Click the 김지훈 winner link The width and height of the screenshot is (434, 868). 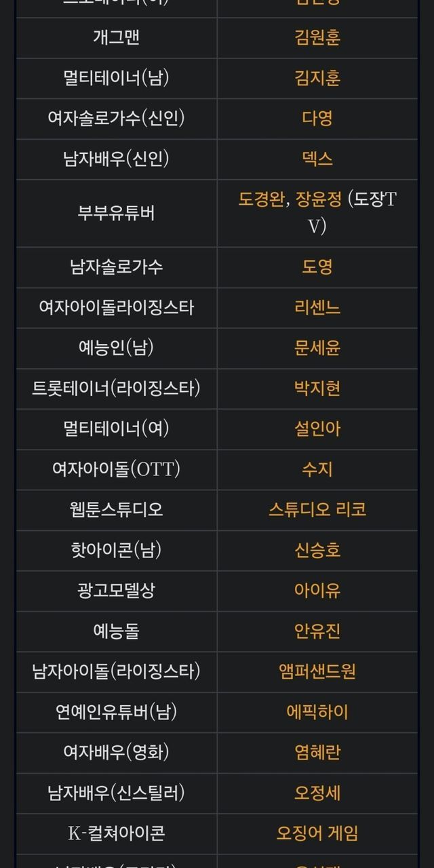[317, 78]
